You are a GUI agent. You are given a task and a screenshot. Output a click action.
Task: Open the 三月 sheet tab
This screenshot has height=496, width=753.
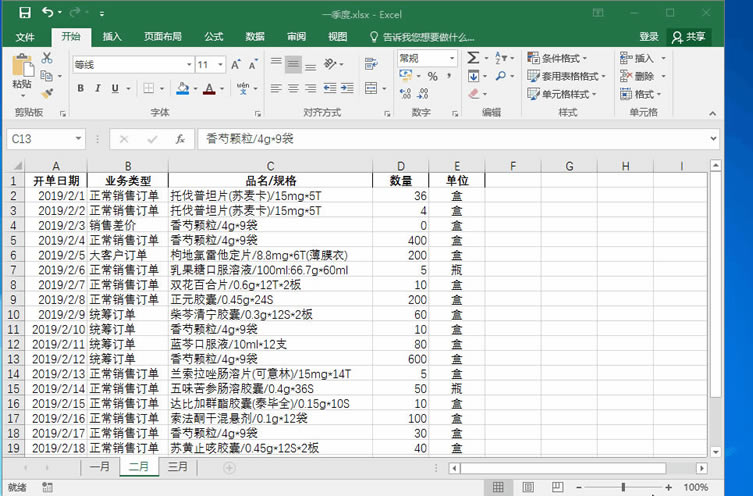click(x=177, y=466)
